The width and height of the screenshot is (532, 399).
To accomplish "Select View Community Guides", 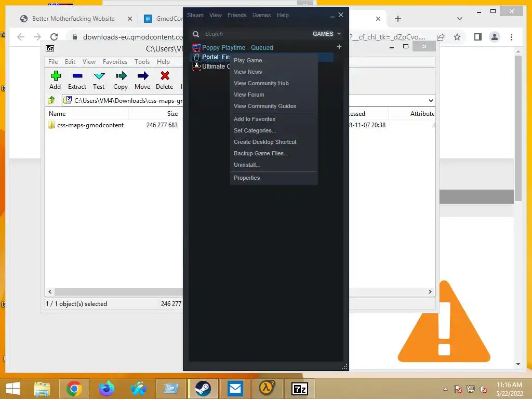I will pos(274,106).
